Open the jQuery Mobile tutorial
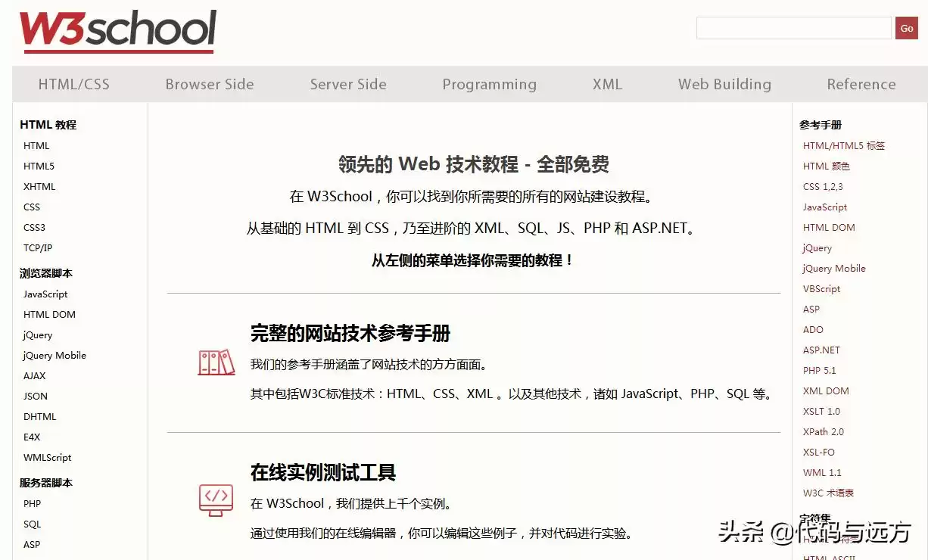The width and height of the screenshot is (928, 560). [x=54, y=355]
